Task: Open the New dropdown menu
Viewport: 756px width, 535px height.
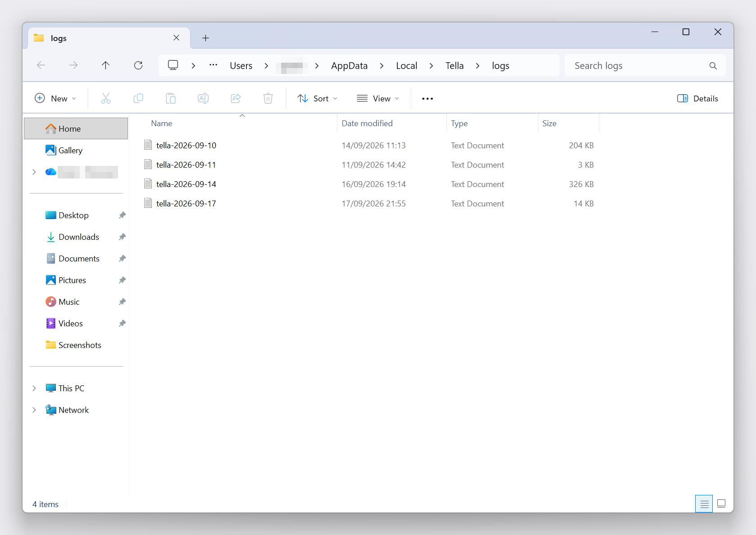Action: [x=55, y=99]
